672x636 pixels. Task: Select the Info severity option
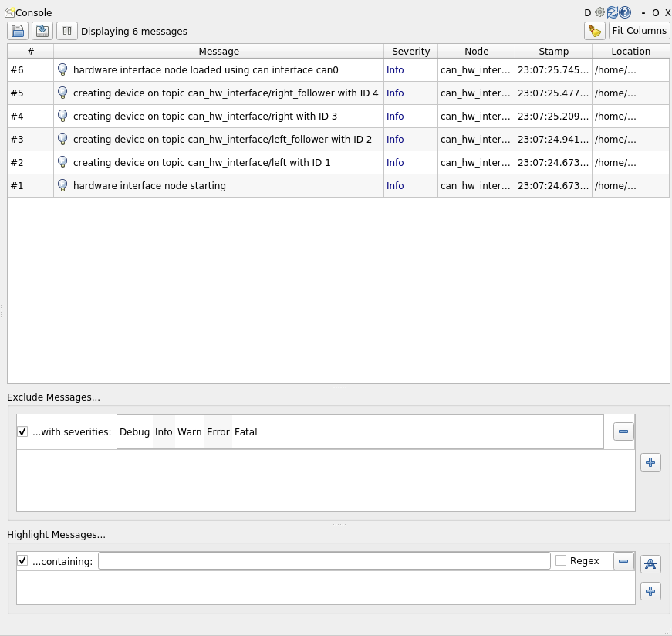pyautogui.click(x=164, y=432)
